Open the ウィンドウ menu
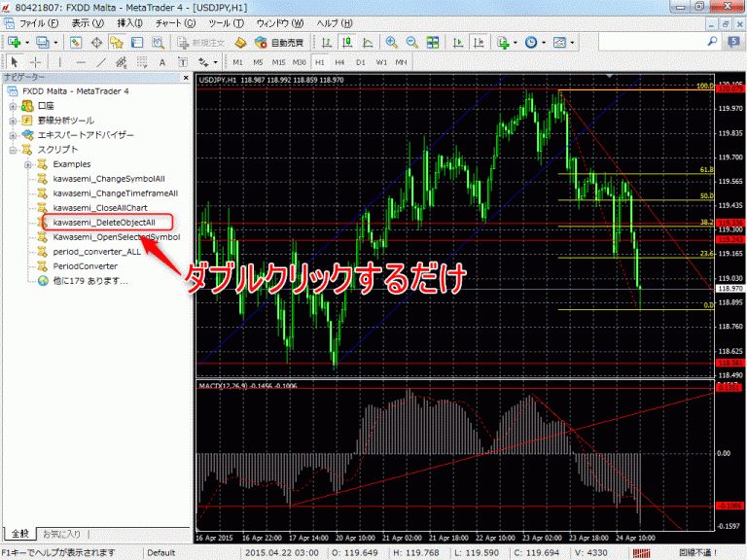 click(x=280, y=23)
